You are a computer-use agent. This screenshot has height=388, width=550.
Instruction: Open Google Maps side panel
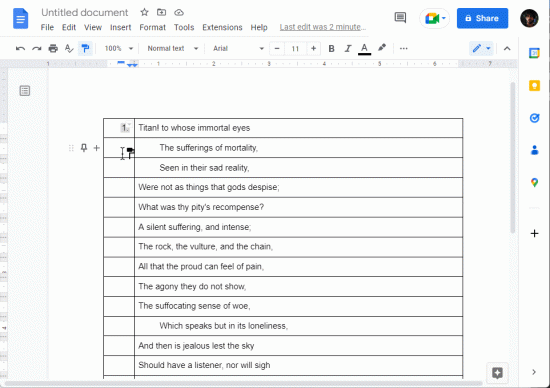pos(534,182)
